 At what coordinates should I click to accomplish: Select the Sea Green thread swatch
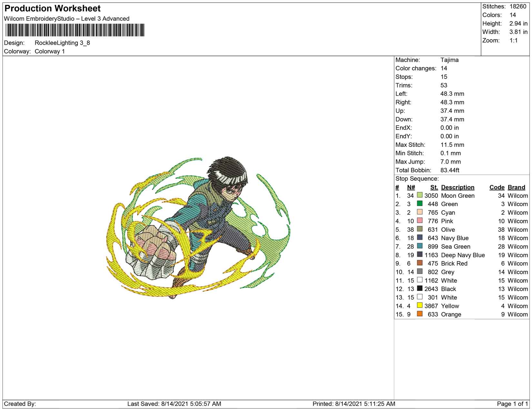click(419, 246)
